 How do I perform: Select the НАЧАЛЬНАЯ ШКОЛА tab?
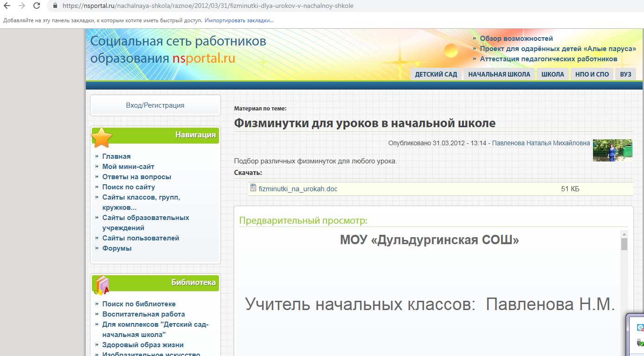[499, 74]
